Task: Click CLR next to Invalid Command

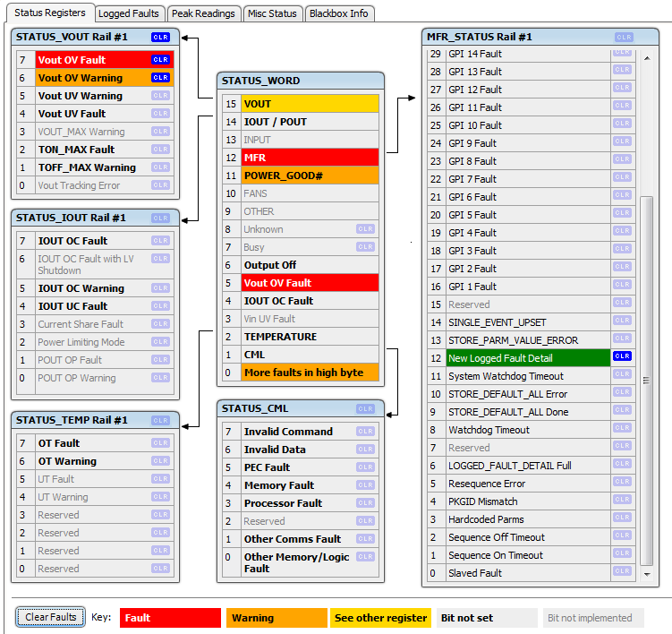Action: coord(366,432)
